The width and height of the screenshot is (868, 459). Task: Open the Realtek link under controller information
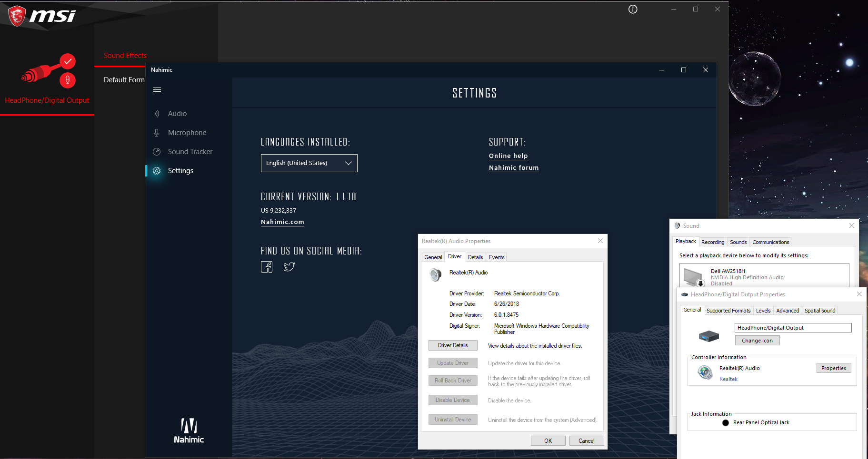coord(728,379)
